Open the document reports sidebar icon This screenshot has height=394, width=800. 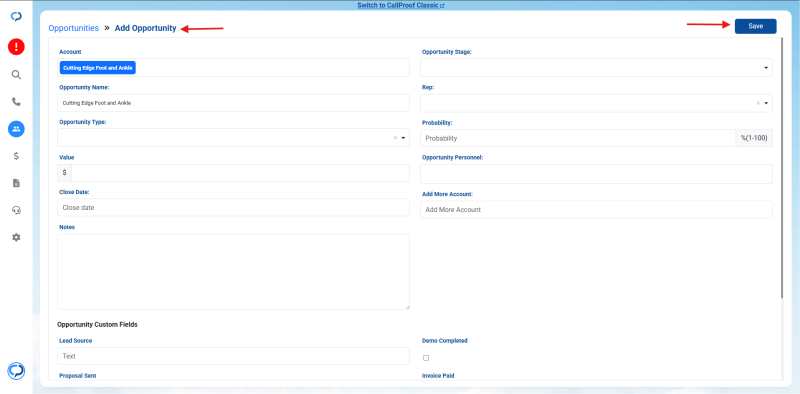(16, 183)
